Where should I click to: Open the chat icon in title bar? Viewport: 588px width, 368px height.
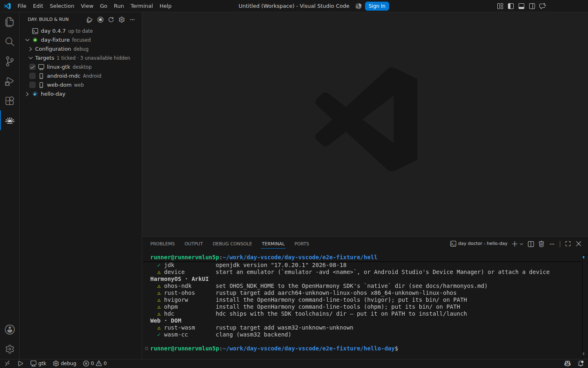543,6
